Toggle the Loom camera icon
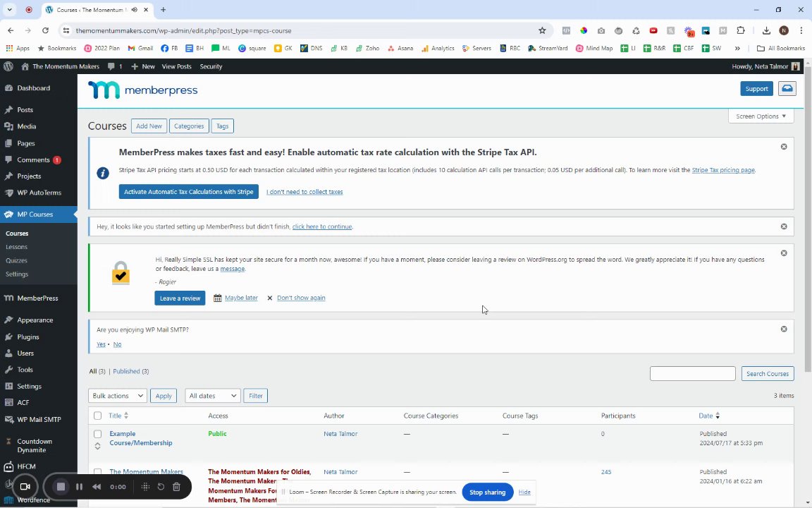Image resolution: width=812 pixels, height=508 pixels. pyautogui.click(x=25, y=487)
